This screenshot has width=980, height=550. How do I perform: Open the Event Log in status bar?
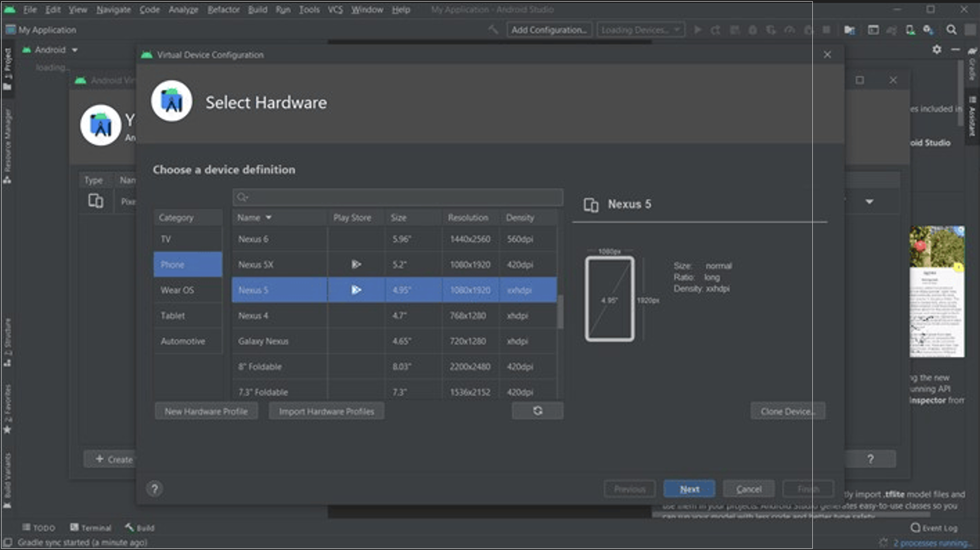point(934,528)
